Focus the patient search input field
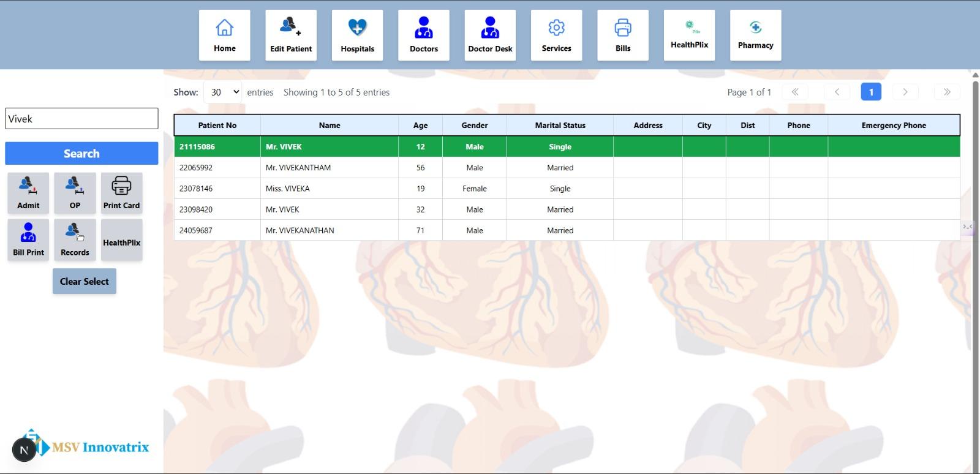 click(x=81, y=119)
